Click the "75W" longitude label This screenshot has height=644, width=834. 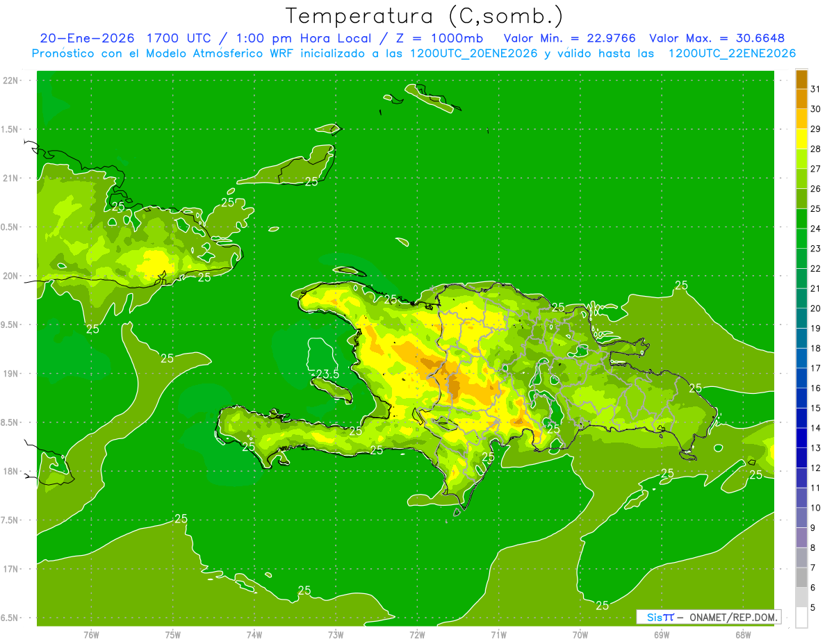pos(172,634)
